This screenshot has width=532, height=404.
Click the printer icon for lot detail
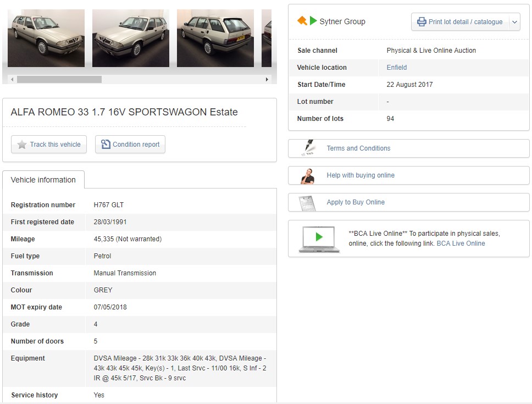pos(422,21)
